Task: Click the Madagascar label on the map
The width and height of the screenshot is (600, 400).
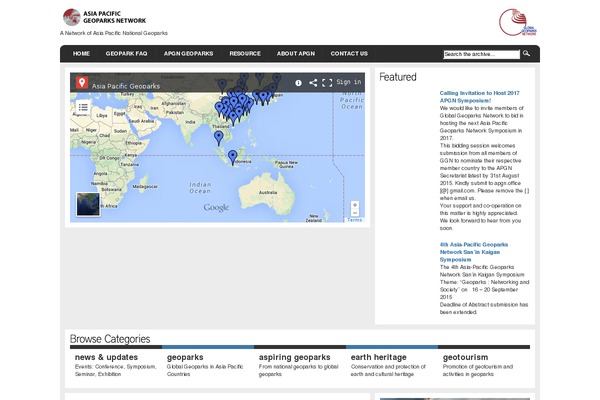Action: pos(145,187)
